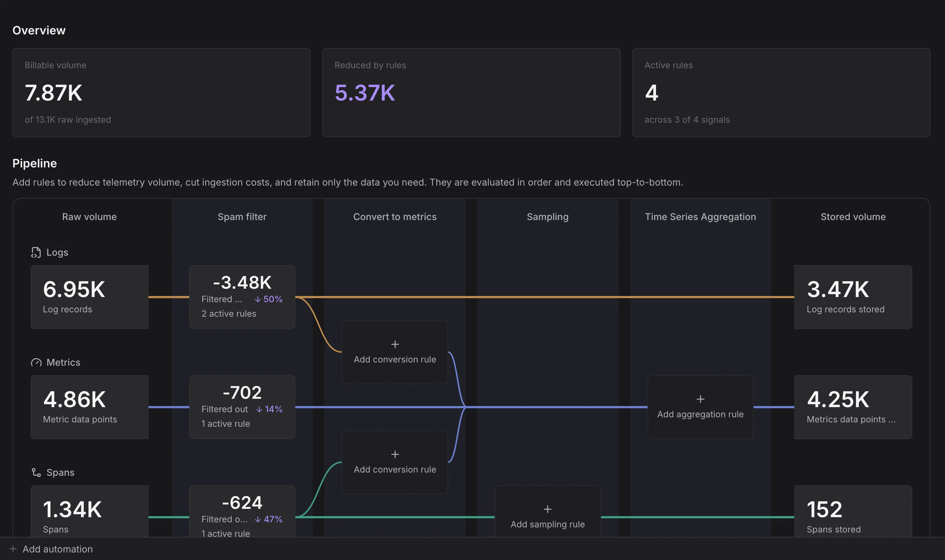Image resolution: width=945 pixels, height=560 pixels.
Task: Click the Billable volume 7.87K card
Action: coord(161,93)
